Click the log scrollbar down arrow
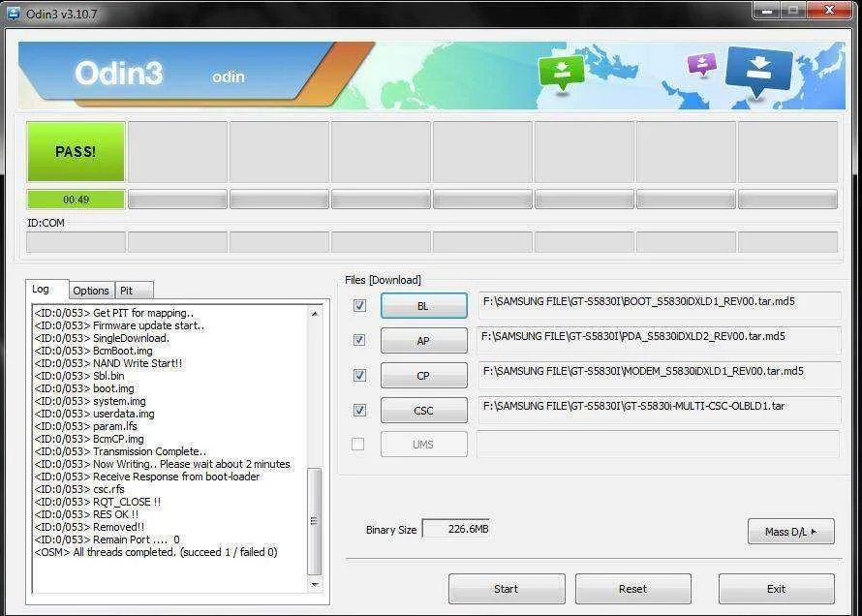This screenshot has width=862, height=616. (x=315, y=585)
